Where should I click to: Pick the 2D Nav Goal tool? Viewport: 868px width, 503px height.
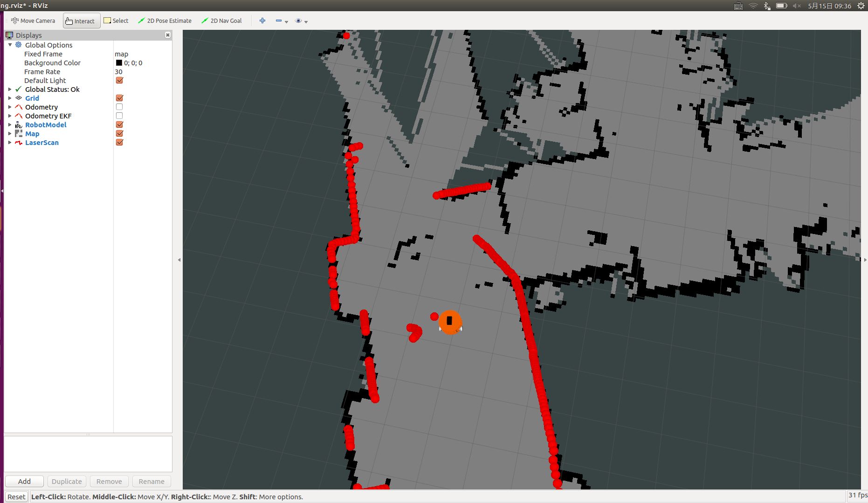[x=221, y=21]
